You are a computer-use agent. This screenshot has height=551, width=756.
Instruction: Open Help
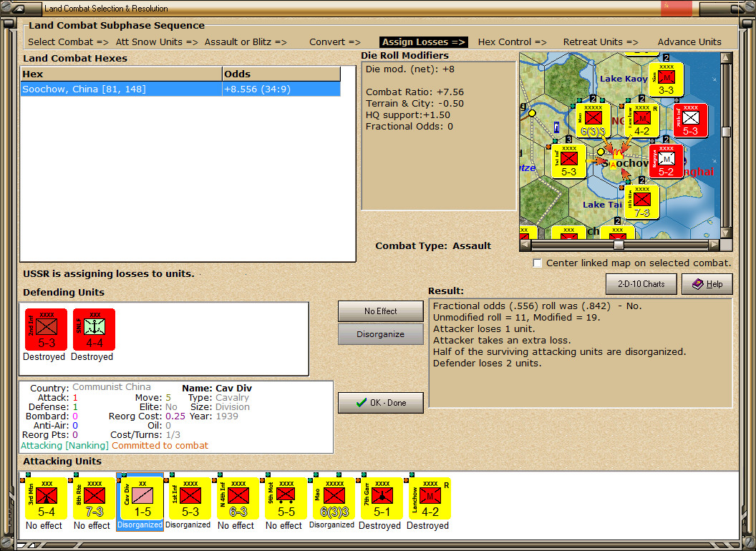[707, 284]
